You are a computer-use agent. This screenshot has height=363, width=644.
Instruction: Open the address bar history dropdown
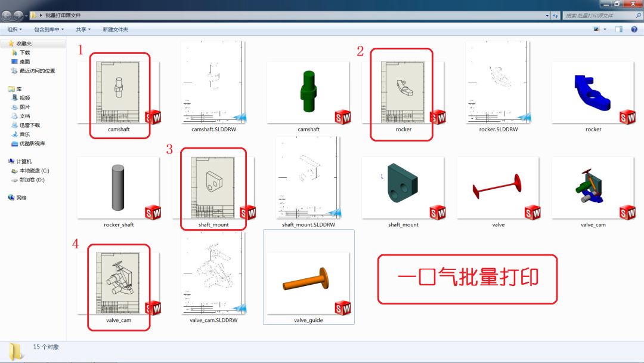[x=547, y=16]
